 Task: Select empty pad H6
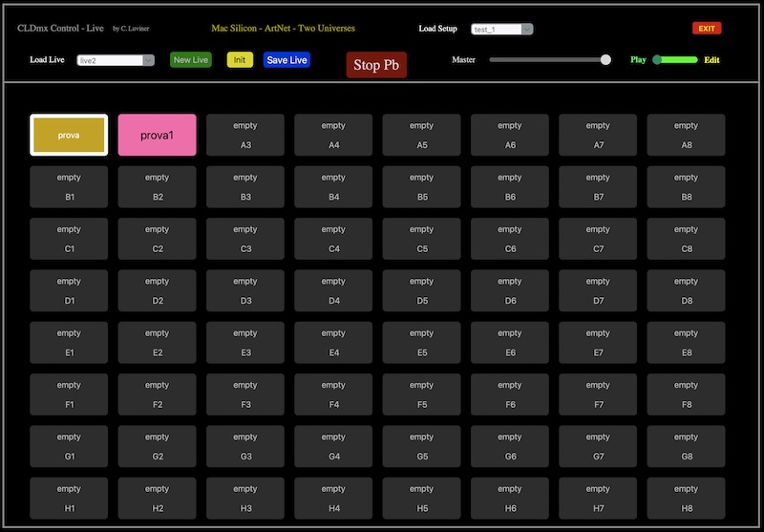coord(510,499)
